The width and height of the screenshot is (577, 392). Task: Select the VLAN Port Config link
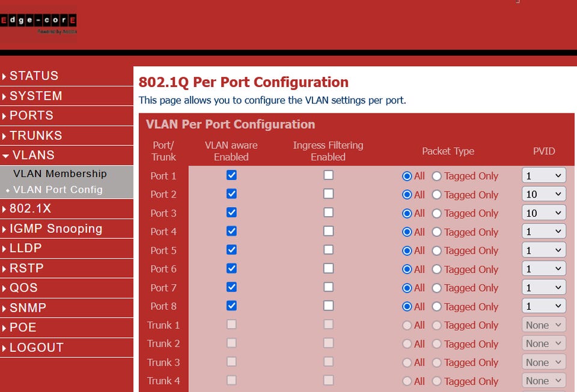tap(58, 190)
